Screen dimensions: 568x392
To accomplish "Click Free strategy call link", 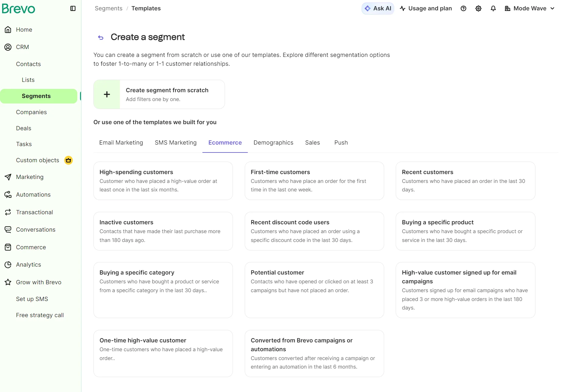I will pos(40,315).
